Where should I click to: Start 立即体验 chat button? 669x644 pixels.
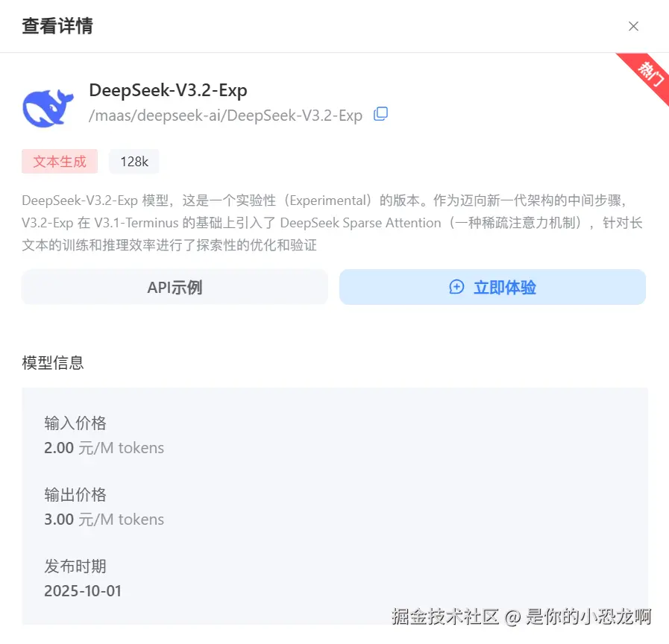pyautogui.click(x=492, y=287)
